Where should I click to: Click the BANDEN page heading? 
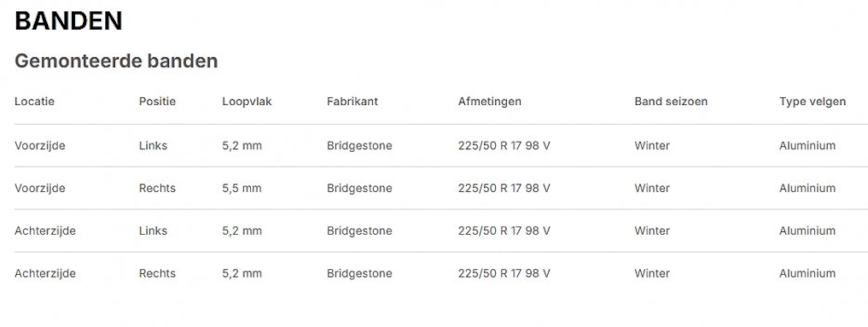(68, 21)
